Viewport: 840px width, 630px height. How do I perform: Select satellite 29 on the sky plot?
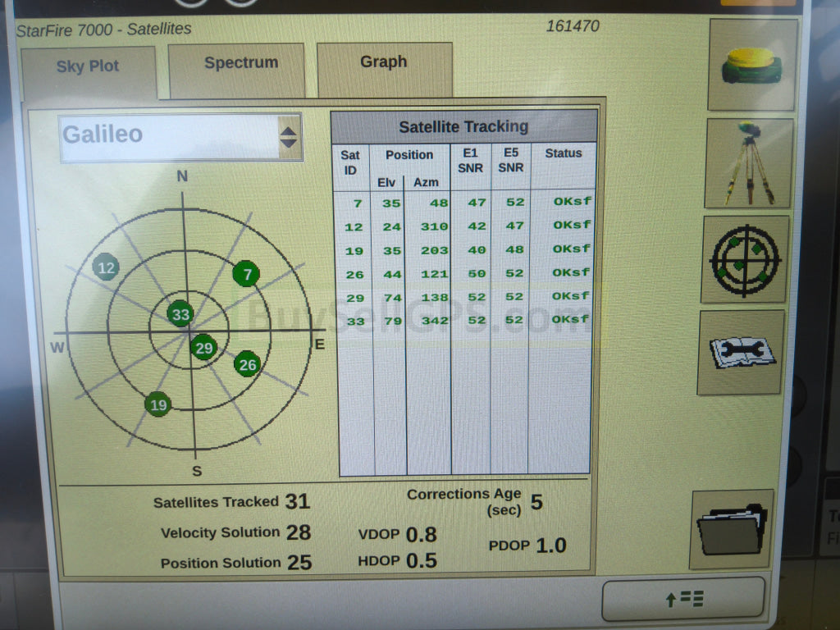[203, 348]
